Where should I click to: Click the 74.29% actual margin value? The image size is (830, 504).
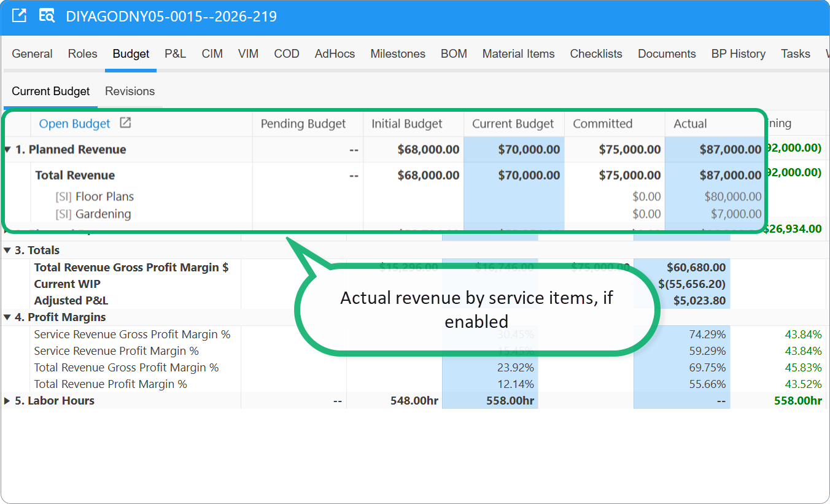pos(708,335)
